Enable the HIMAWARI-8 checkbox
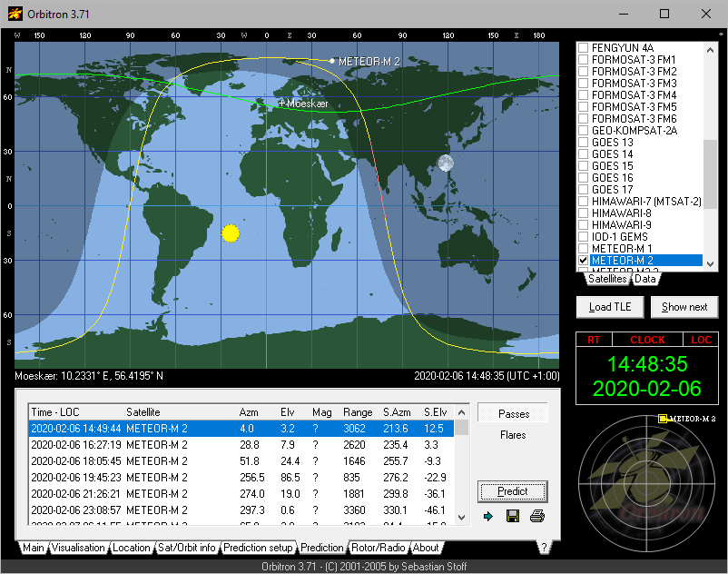728x574 pixels. click(x=584, y=213)
